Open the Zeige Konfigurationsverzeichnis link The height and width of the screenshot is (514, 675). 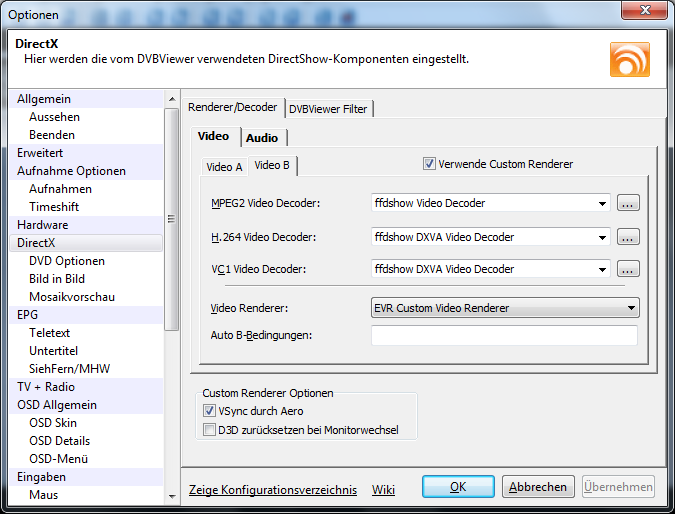pos(273,489)
